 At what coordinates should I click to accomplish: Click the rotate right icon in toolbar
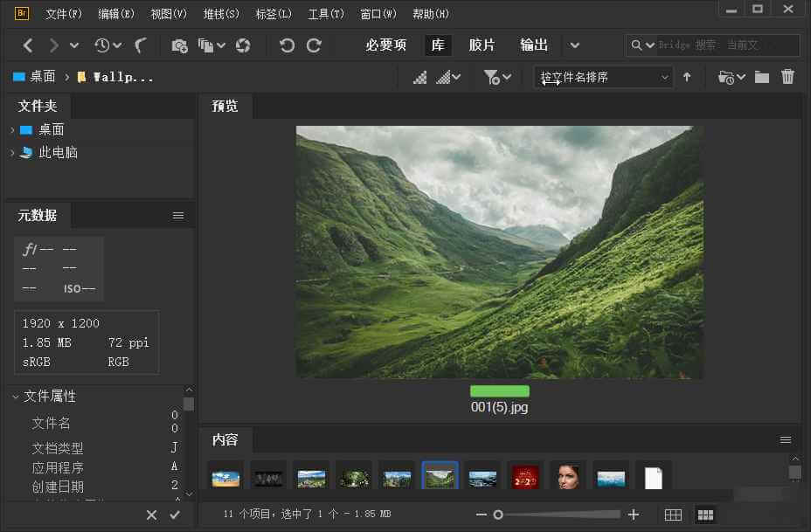coord(315,45)
